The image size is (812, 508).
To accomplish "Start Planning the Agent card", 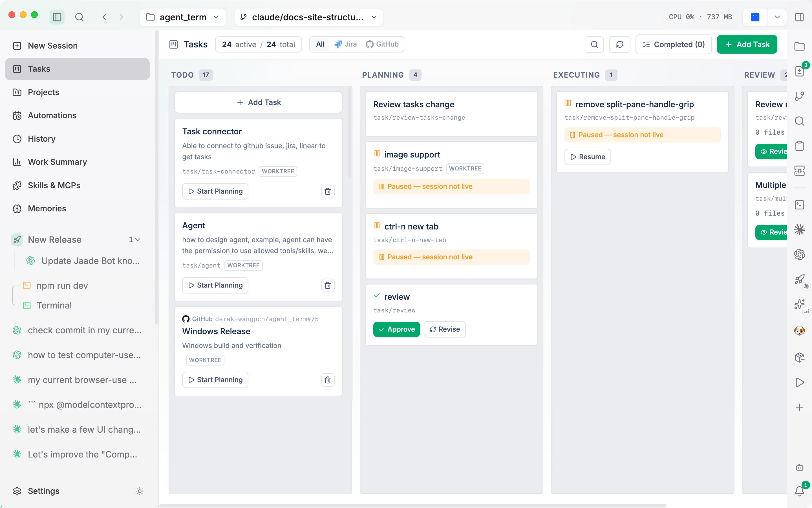I will pos(215,285).
